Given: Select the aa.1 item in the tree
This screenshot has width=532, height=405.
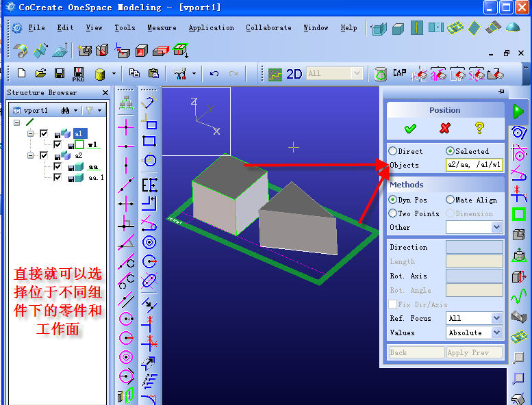Looking at the screenshot, I should (x=96, y=177).
